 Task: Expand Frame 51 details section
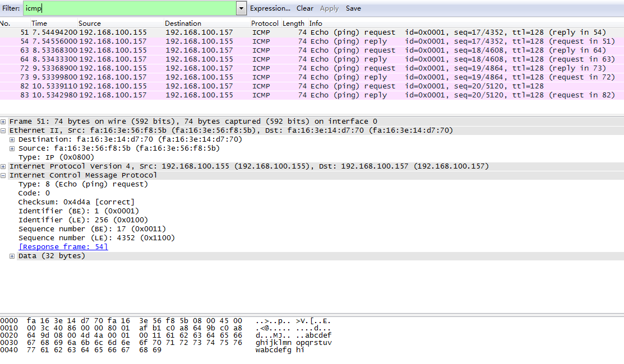[4, 121]
